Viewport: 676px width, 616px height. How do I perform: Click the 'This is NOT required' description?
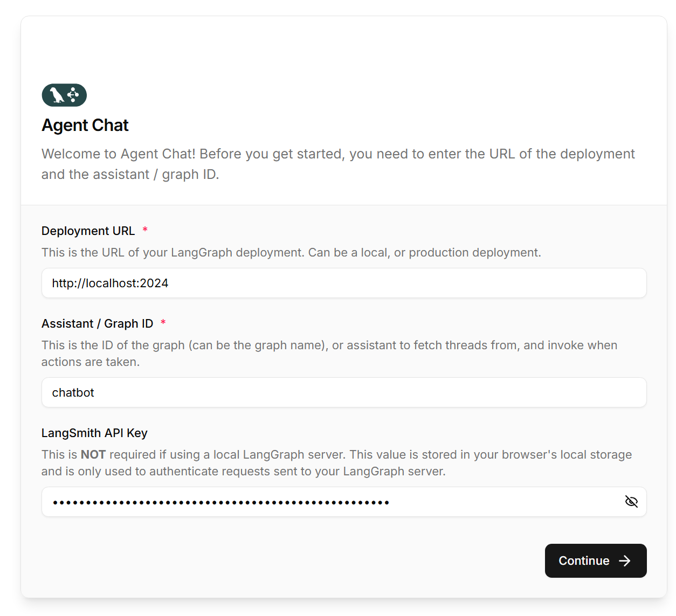(336, 462)
